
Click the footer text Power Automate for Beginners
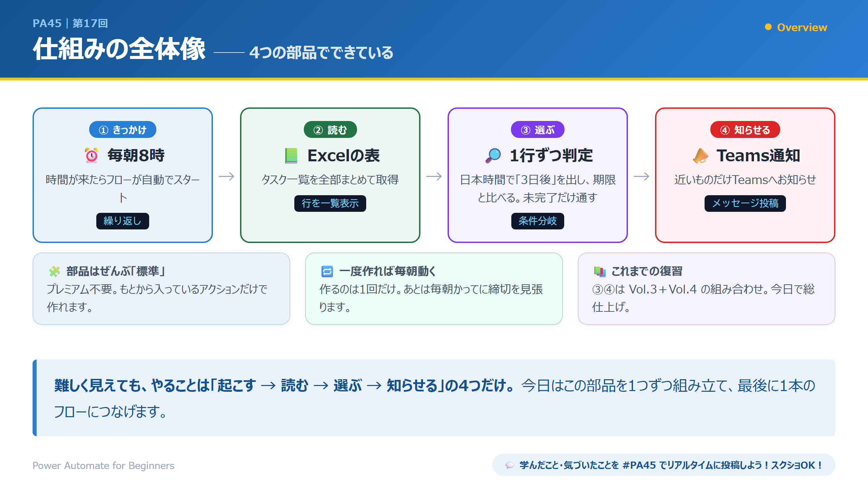pos(103,466)
